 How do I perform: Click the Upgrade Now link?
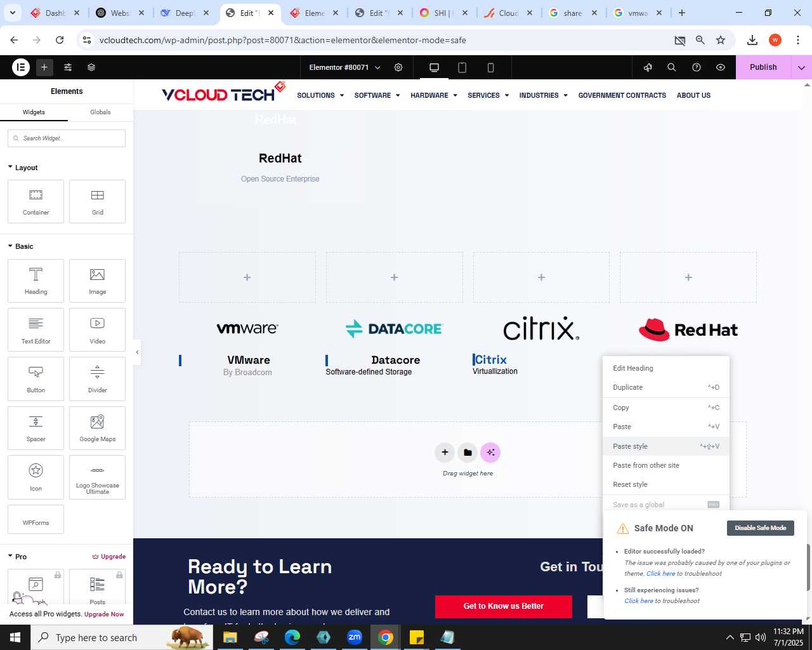104,614
